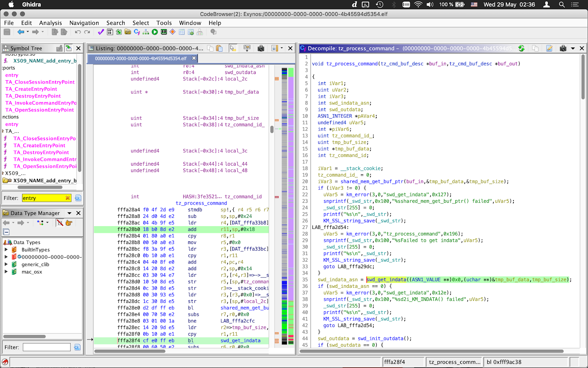The height and width of the screenshot is (368, 588).
Task: Open the Data Type Manager dropdown menu
Action: [x=69, y=213]
